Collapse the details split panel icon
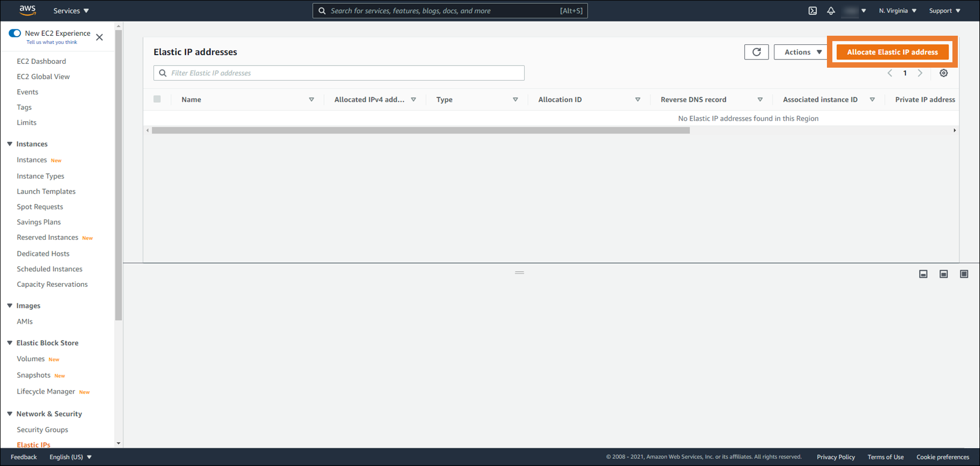Screen dimensions: 980x466 point(923,274)
